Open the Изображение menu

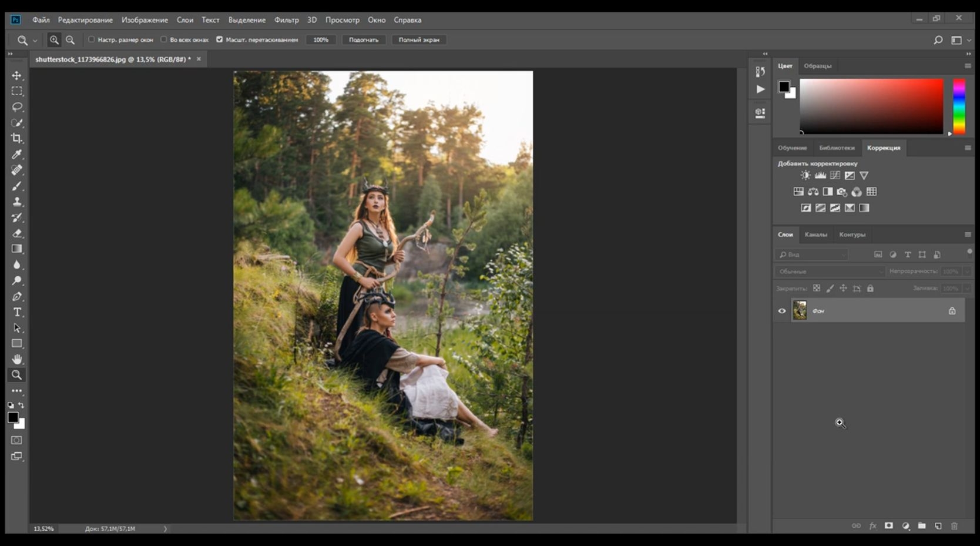(145, 20)
